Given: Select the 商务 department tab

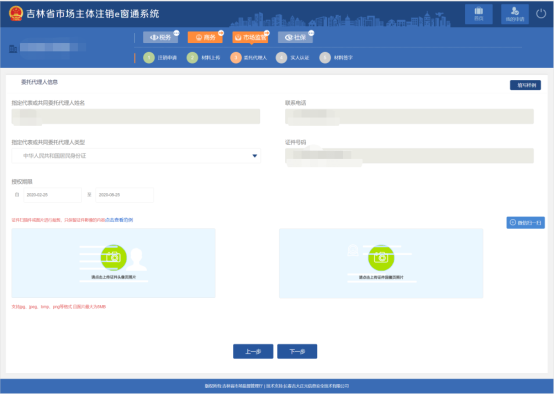Looking at the screenshot, I should (205, 37).
